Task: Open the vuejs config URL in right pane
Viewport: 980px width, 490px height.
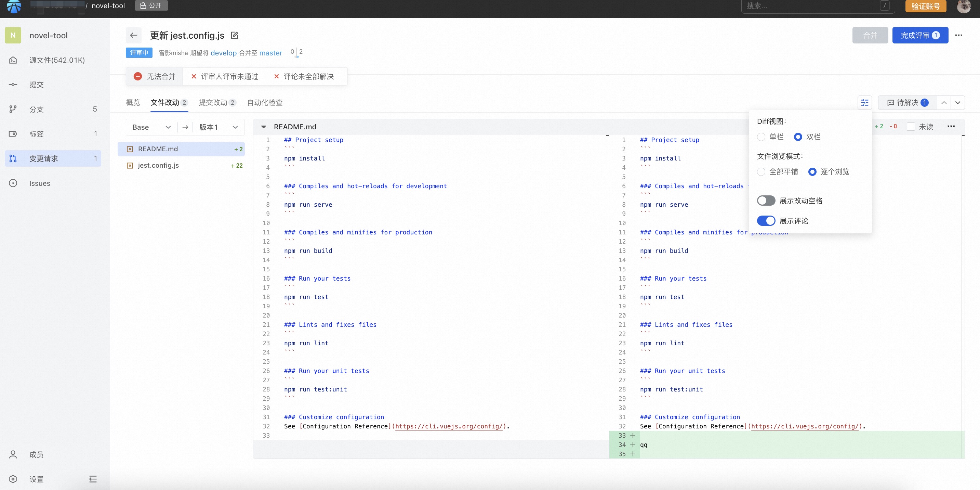Action: (805, 426)
